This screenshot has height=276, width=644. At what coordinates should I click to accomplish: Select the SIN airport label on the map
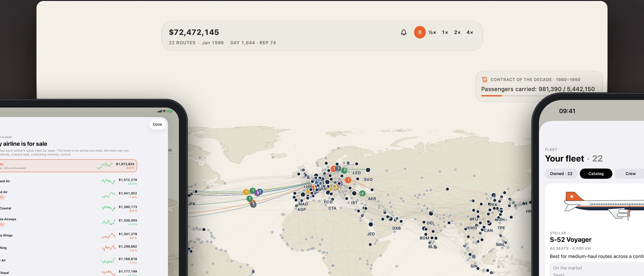coord(474,266)
